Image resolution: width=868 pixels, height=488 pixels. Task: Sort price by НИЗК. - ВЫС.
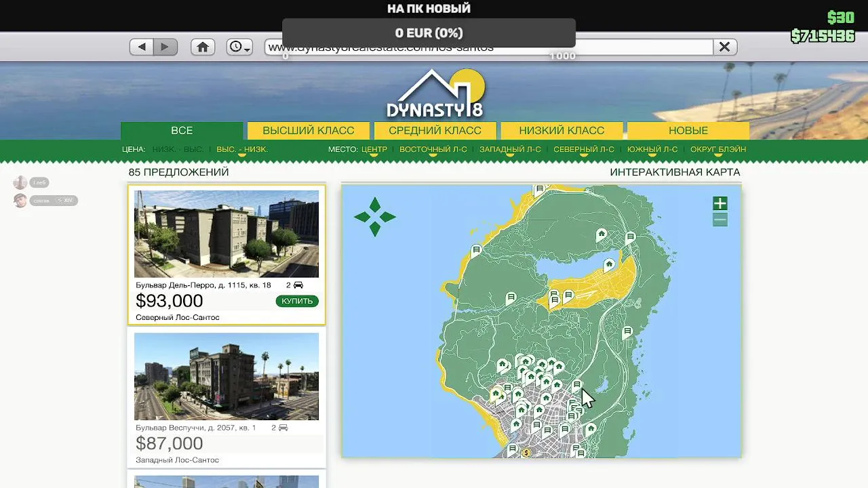[178, 149]
